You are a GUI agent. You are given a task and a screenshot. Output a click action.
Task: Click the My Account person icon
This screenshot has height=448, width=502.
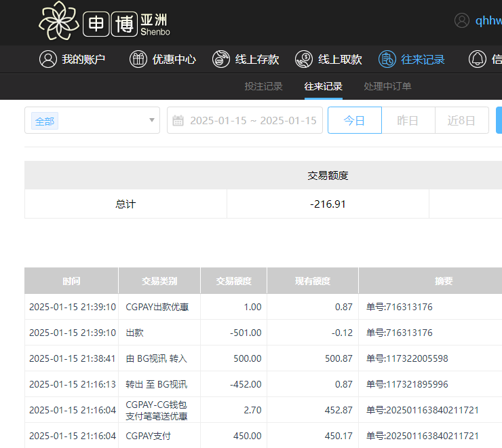click(47, 59)
